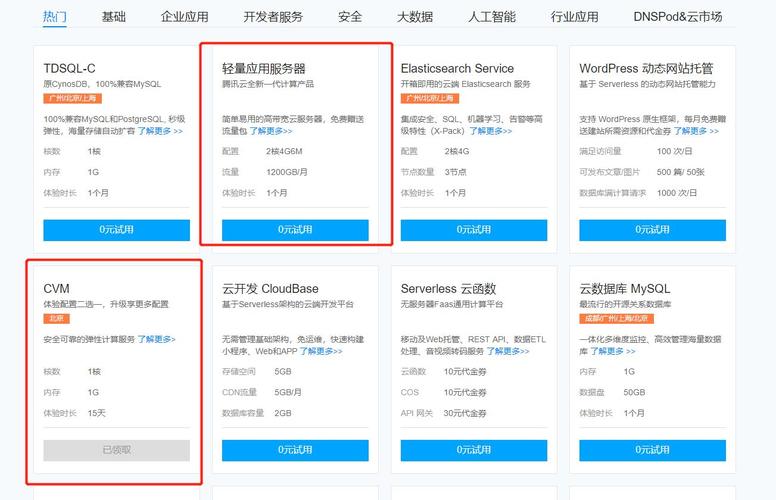
Task: Click the 15天 duration in CVM card
Action: click(x=97, y=413)
